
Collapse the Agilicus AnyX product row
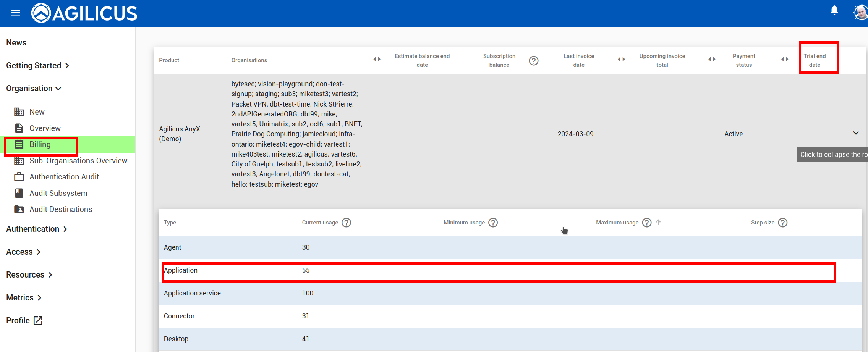[856, 133]
